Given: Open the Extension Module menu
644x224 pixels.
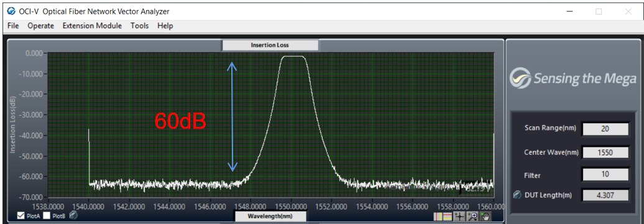Looking at the screenshot, I should (x=92, y=26).
